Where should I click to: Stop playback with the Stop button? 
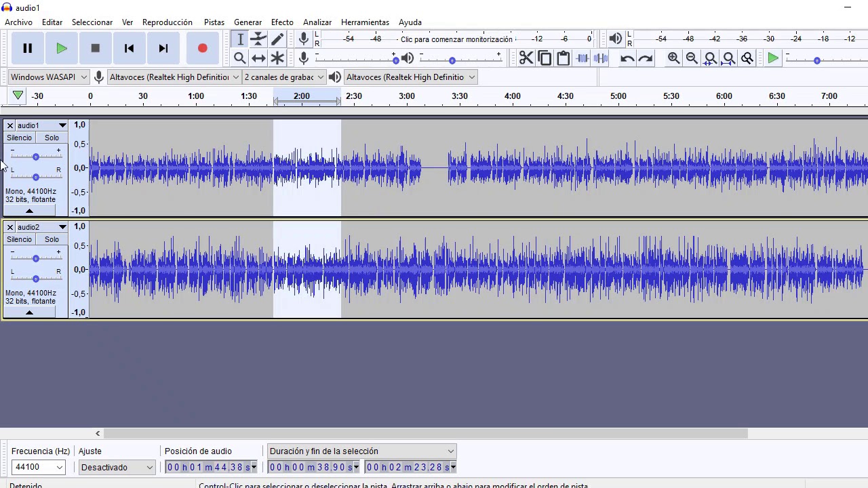[96, 48]
